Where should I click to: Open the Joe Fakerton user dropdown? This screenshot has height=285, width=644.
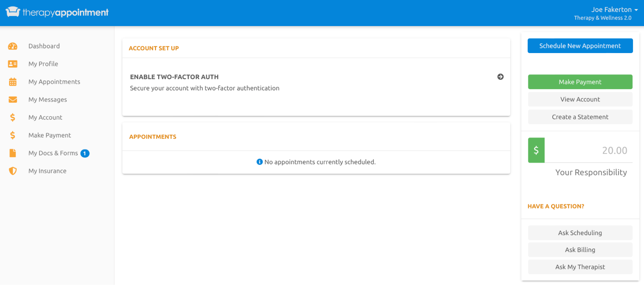[614, 10]
